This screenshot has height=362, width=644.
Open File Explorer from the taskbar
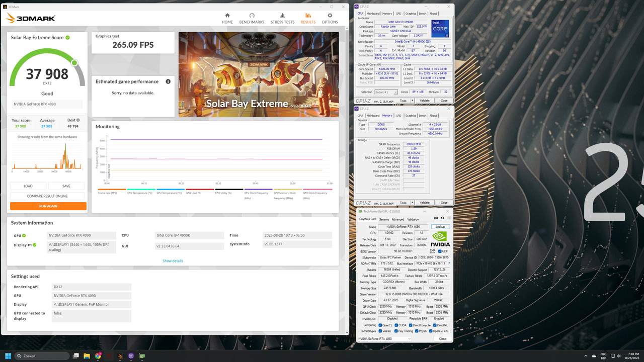click(87, 355)
